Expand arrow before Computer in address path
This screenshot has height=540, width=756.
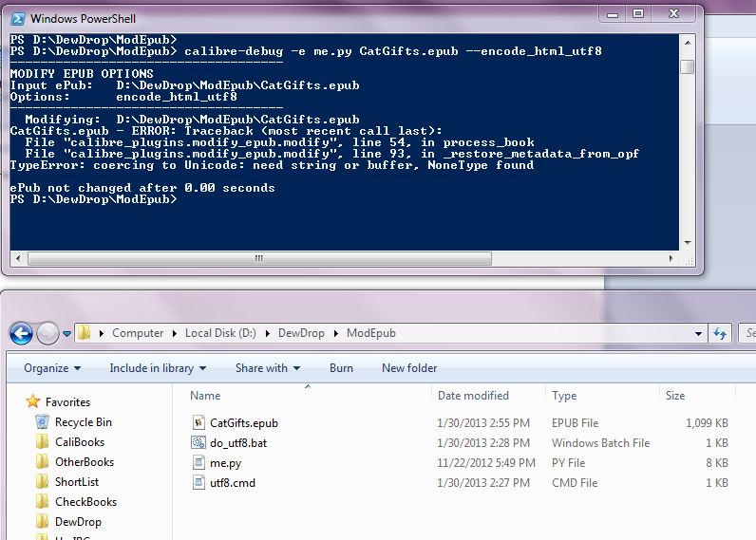click(101, 333)
